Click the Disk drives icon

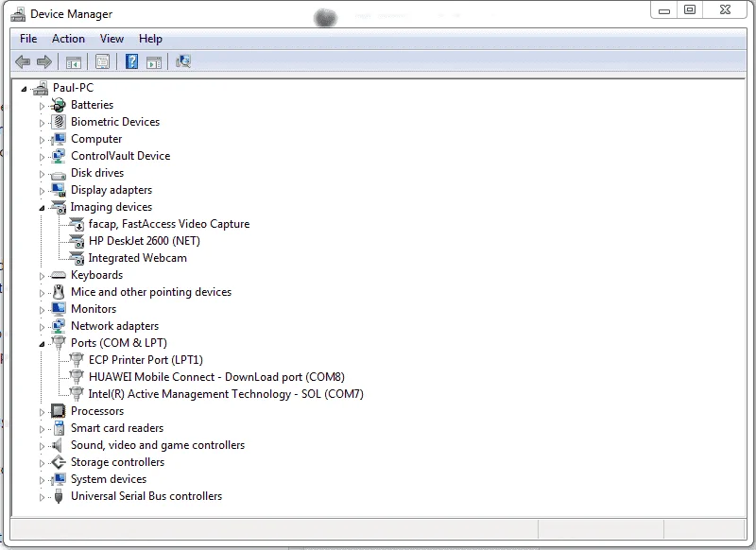point(59,175)
